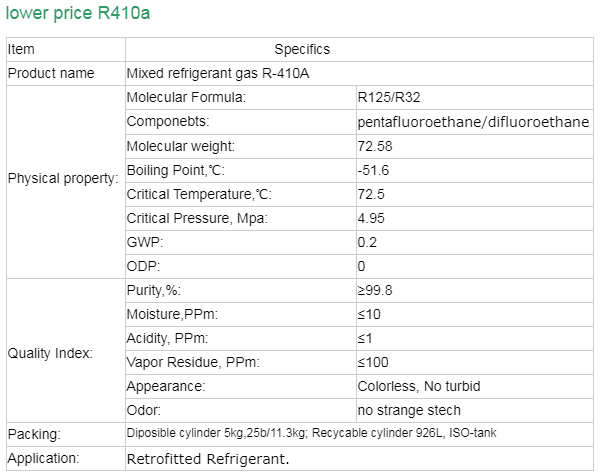Viewport: 604px width, 475px height.
Task: Select the 'Retrofitted Refrigerant.' application text
Action: (208, 459)
